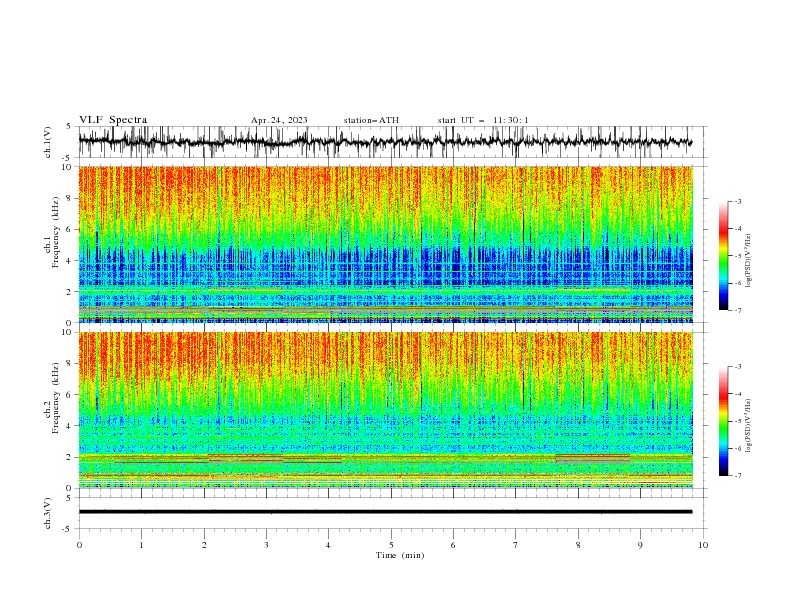Click time axis tick label "3"
The height and width of the screenshot is (612, 792).
tap(266, 545)
